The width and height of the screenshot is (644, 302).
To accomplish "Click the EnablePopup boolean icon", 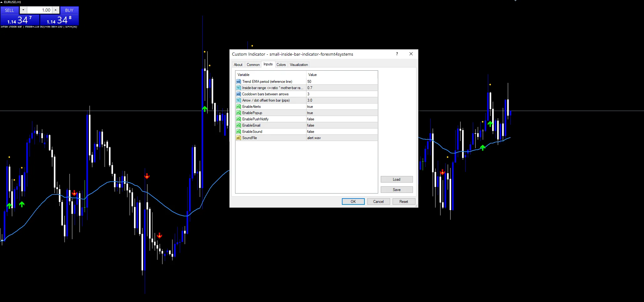I will [238, 113].
